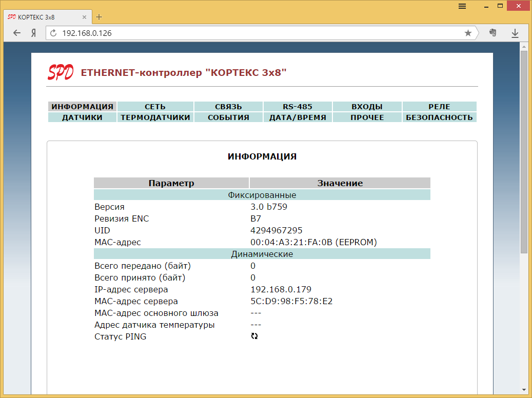This screenshot has width=532, height=398.
Task: Select the ВХОДЫ menu item
Action: coord(367,107)
